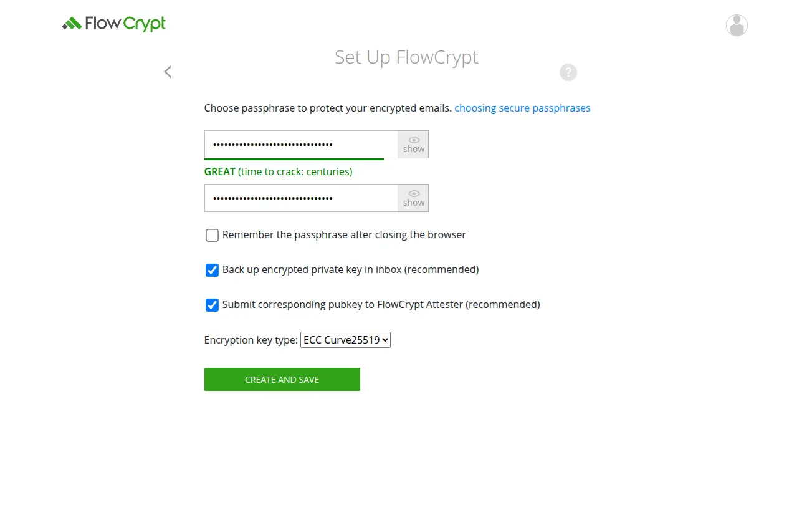Viewport: 812px width, 505px height.
Task: Uncheck submitting pubkey to FlowCrypt Attester
Action: (212, 305)
